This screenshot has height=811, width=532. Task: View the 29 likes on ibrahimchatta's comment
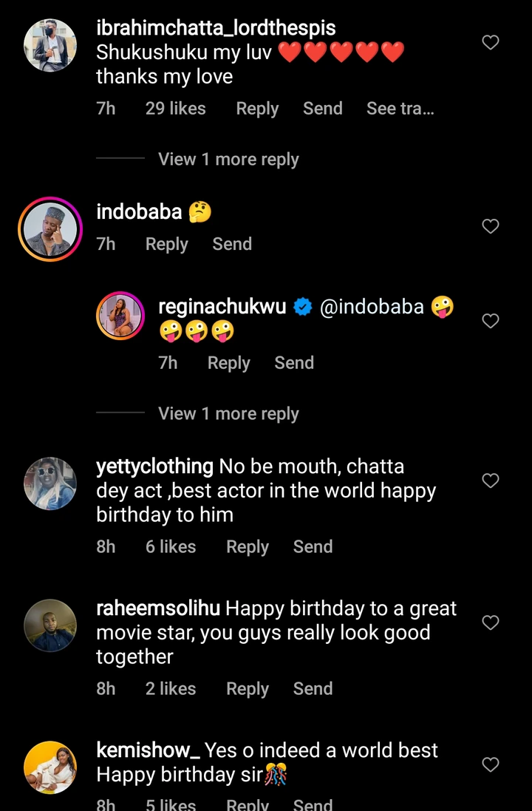click(x=175, y=109)
